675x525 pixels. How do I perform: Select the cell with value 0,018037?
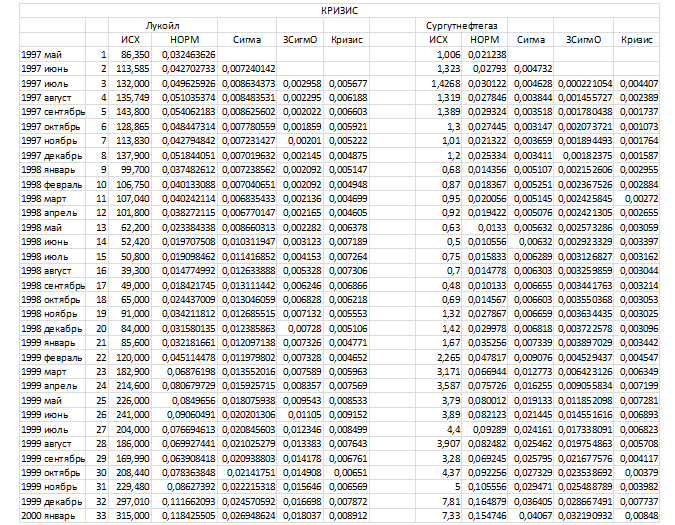(x=300, y=516)
